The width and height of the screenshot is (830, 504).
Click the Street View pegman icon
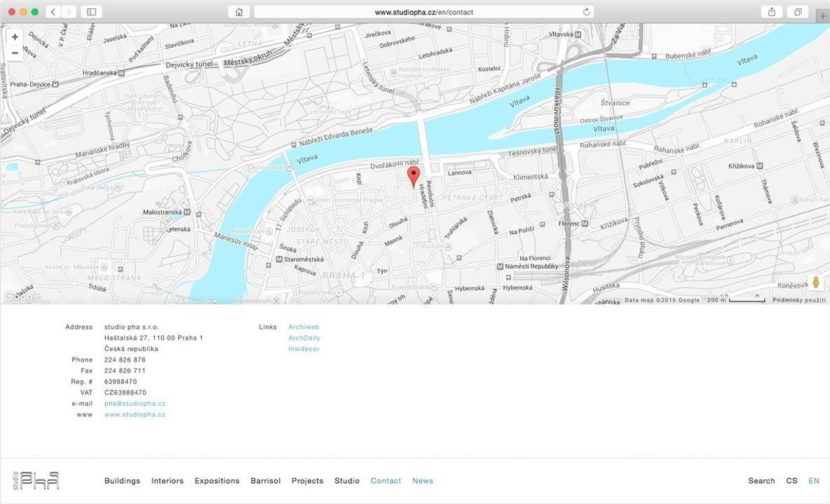(815, 282)
